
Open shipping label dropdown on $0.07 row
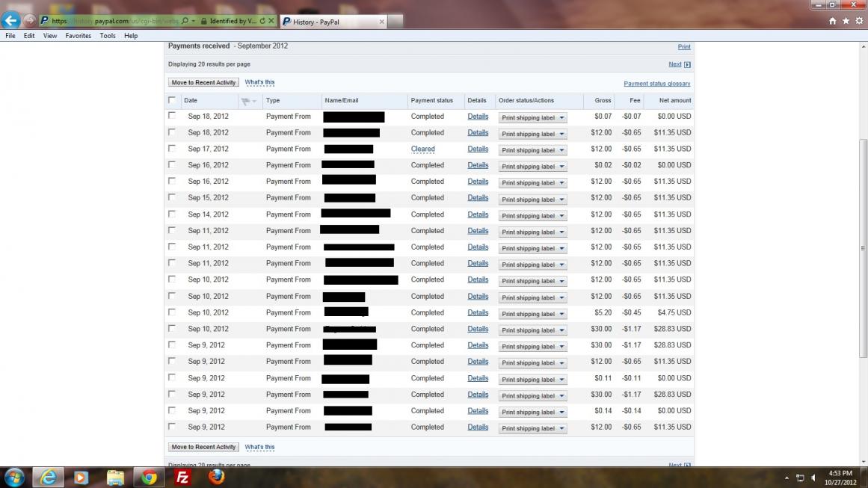[532, 117]
